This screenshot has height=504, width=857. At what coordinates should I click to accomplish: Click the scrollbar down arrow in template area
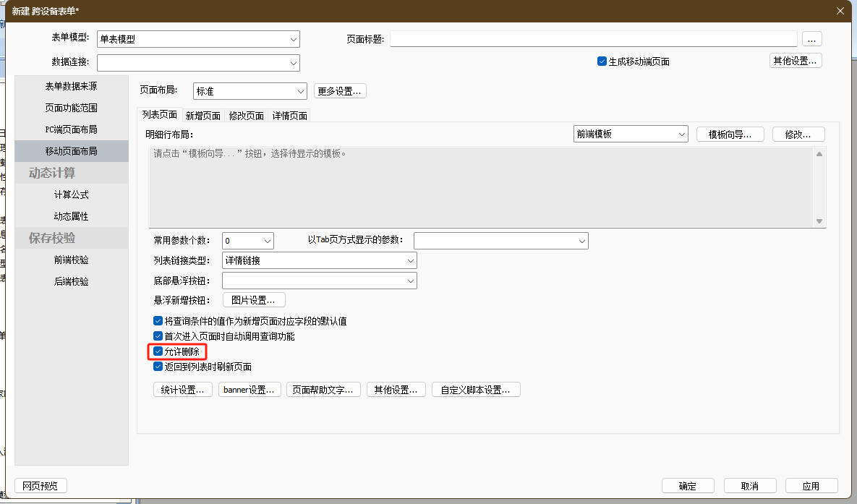pos(819,221)
